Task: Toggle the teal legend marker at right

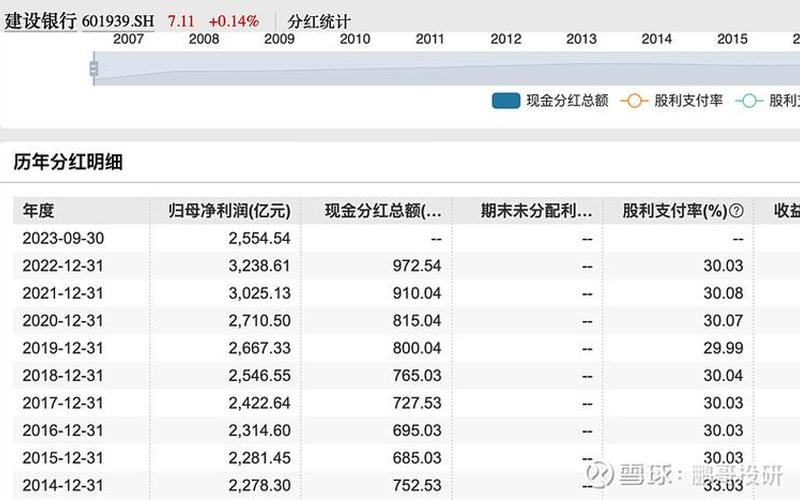Action: 749,101
